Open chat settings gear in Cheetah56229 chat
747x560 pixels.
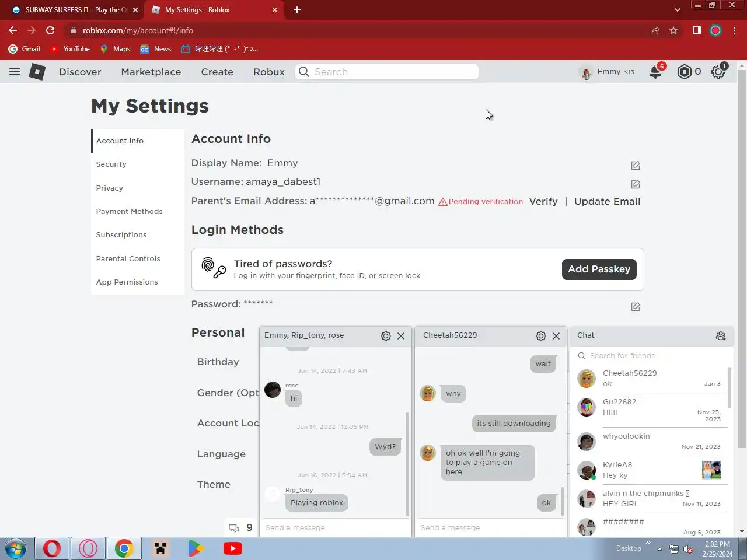coord(541,336)
